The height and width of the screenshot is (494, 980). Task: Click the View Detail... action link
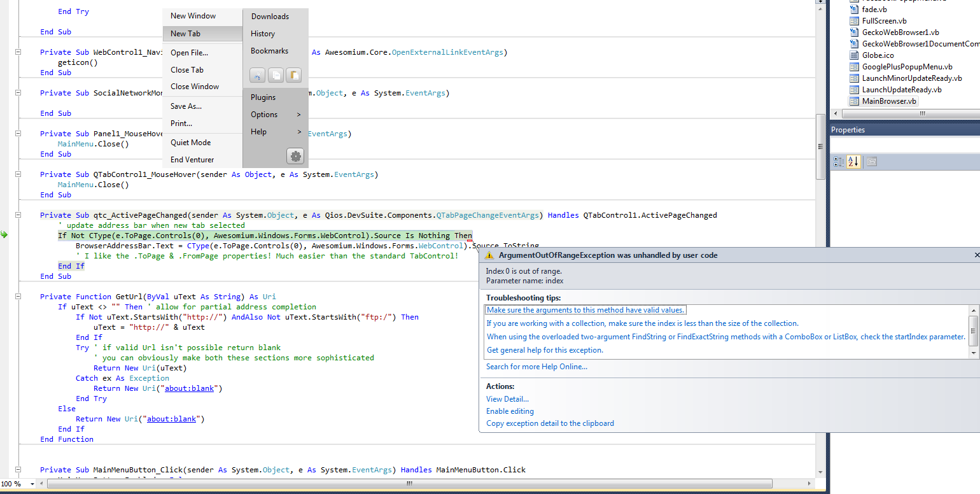click(507, 399)
